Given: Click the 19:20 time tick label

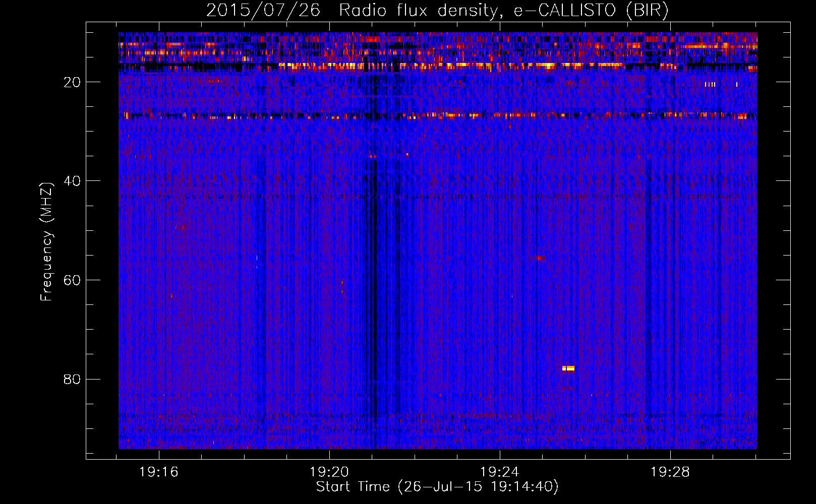Looking at the screenshot, I should [329, 472].
